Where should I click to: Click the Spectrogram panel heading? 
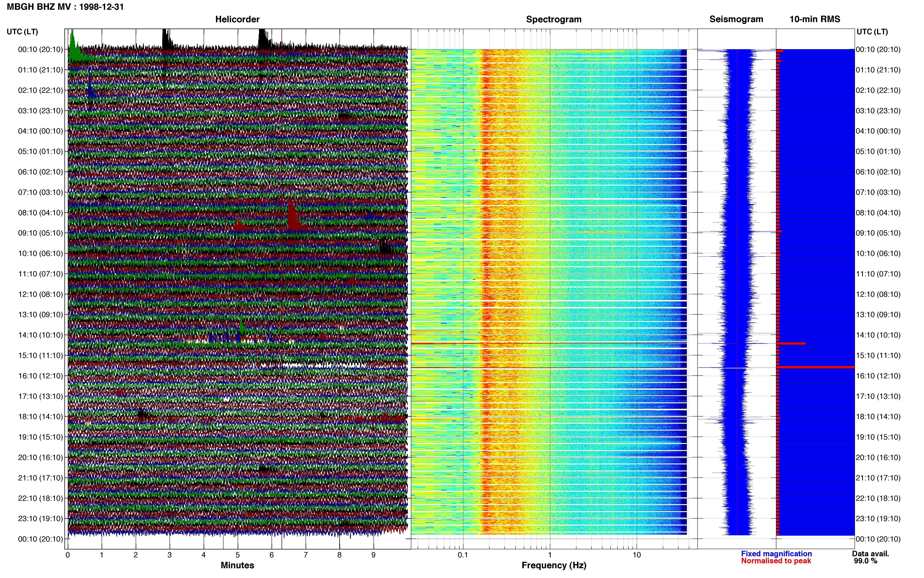point(554,19)
